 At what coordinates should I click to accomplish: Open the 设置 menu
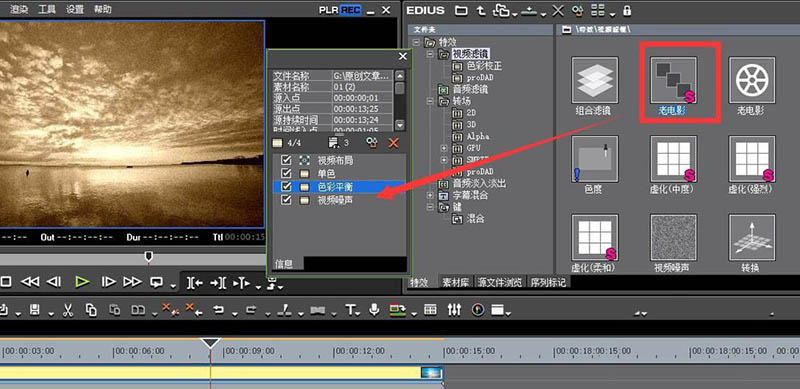(x=75, y=10)
